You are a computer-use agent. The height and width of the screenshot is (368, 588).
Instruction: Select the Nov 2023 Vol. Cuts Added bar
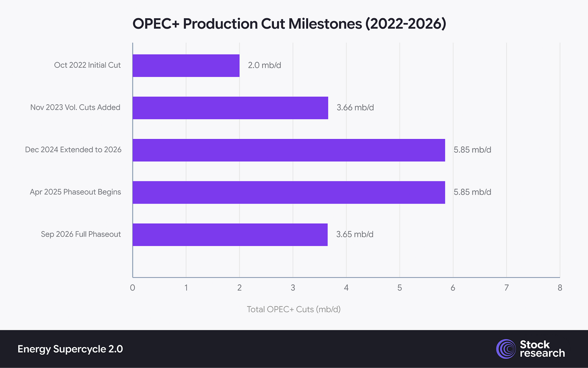pos(230,108)
